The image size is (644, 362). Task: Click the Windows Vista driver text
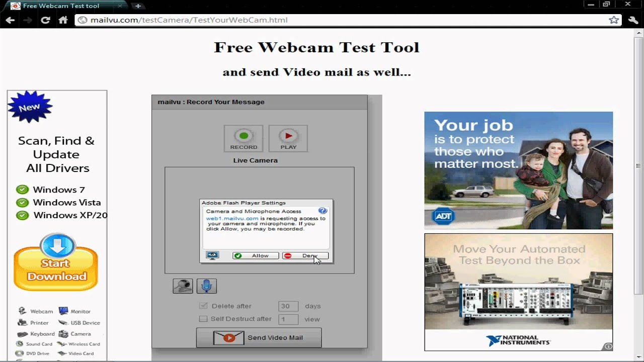tap(67, 203)
